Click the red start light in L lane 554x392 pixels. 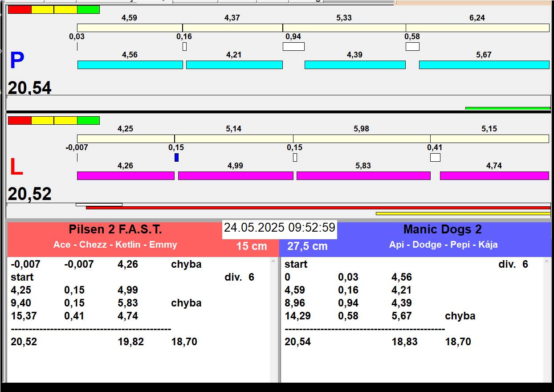point(20,120)
